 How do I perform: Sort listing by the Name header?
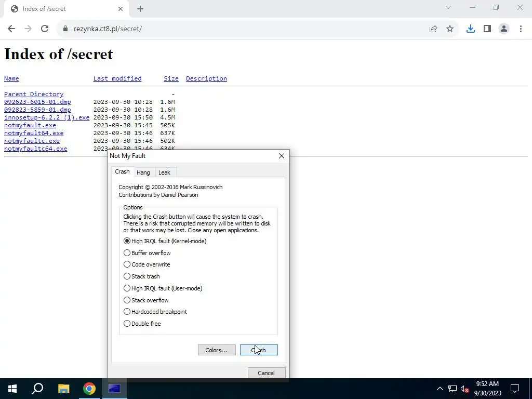[x=11, y=78]
